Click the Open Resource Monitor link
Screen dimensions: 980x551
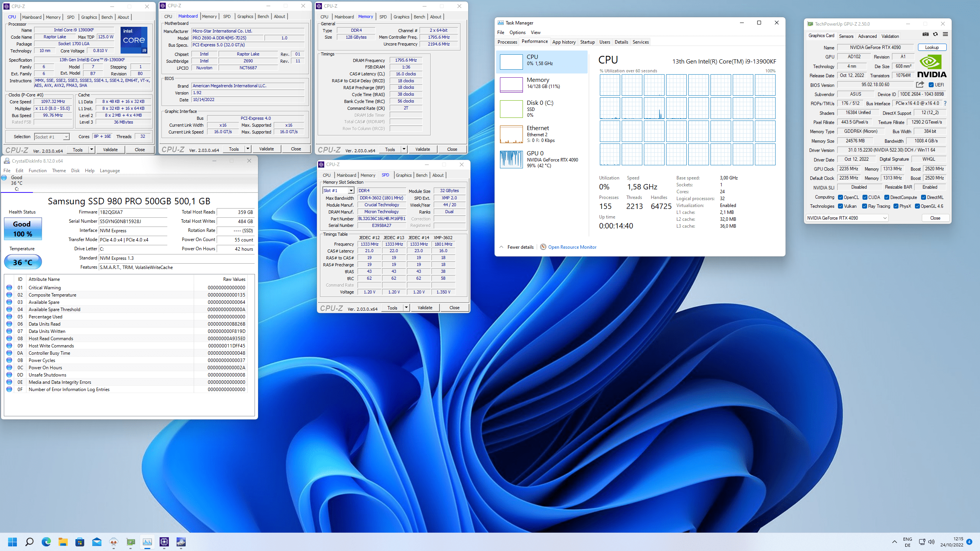tap(572, 247)
